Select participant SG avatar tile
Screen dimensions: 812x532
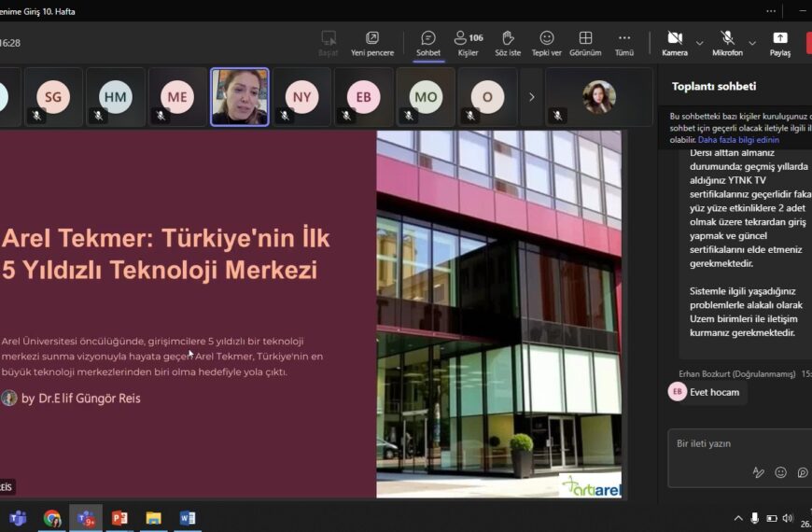click(53, 97)
